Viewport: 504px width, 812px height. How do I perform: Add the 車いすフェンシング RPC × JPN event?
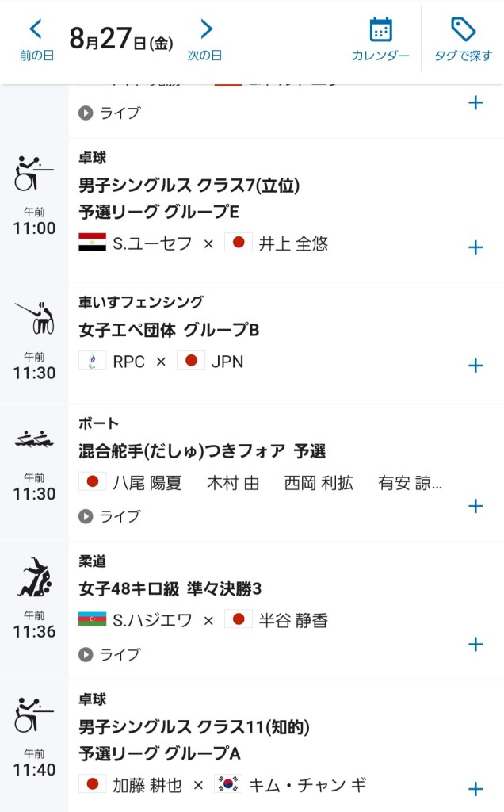pos(475,365)
